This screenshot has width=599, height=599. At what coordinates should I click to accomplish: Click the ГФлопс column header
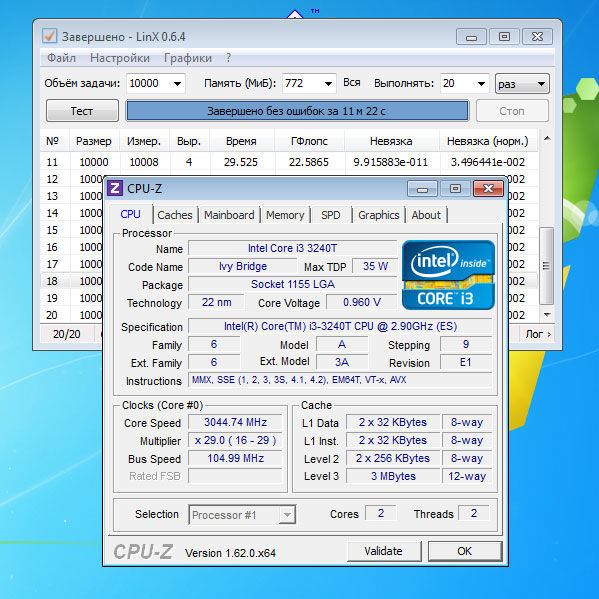[x=309, y=141]
